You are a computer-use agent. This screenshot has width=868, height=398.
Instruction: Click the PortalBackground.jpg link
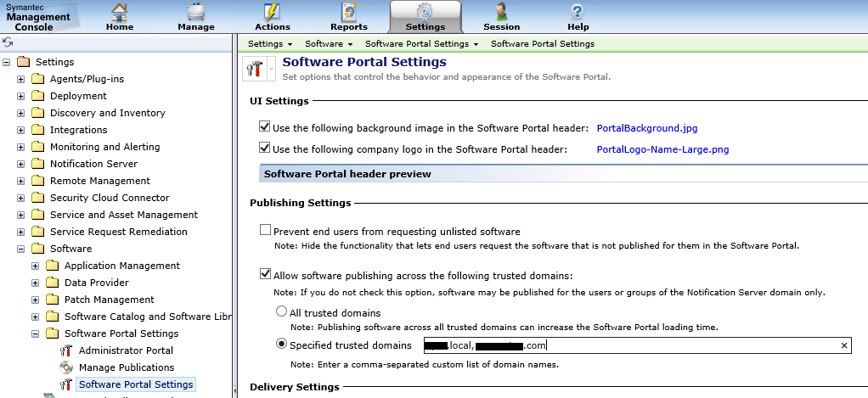click(647, 128)
